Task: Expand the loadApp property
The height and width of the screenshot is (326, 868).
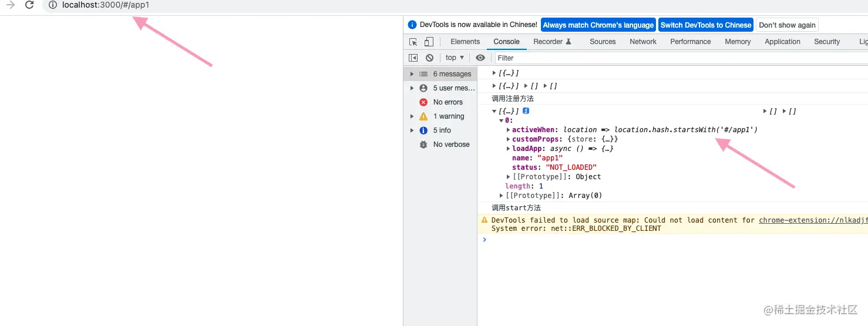Action: click(509, 149)
